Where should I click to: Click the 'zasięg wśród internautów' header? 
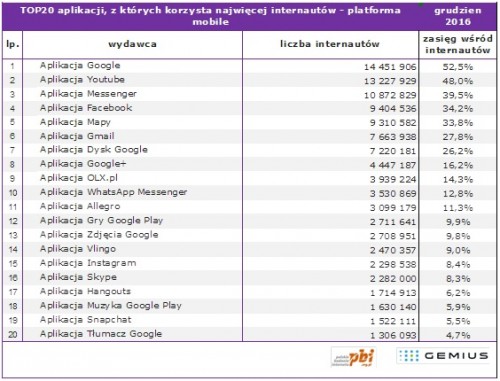click(458, 45)
